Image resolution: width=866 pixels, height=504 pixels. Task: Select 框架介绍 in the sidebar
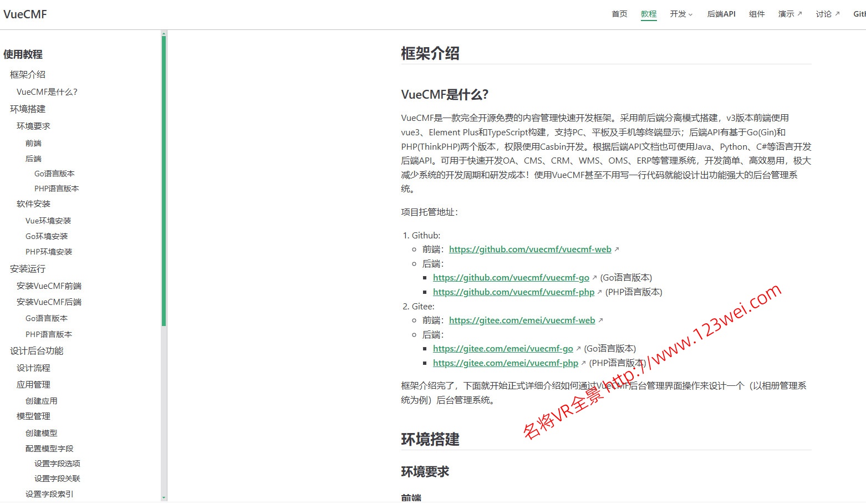(27, 74)
